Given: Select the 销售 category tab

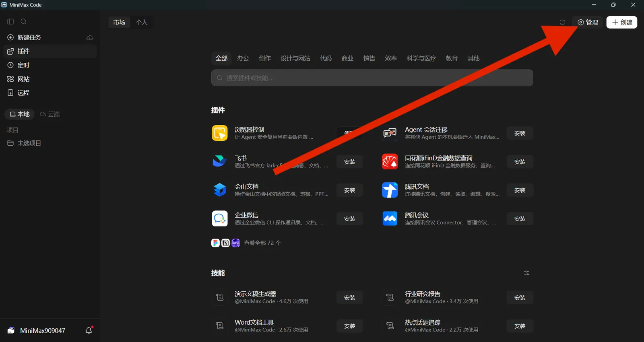Looking at the screenshot, I should [x=369, y=58].
